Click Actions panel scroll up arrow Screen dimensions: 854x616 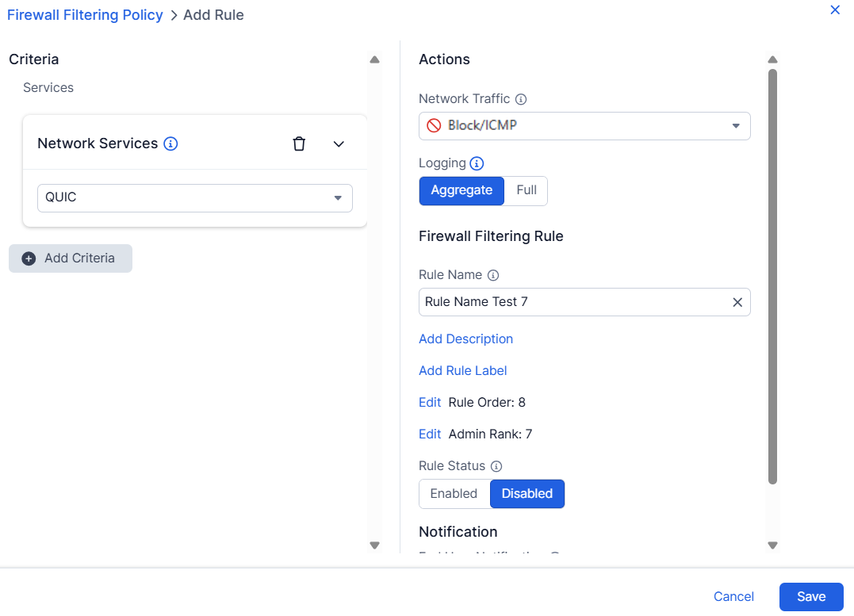tap(772, 59)
